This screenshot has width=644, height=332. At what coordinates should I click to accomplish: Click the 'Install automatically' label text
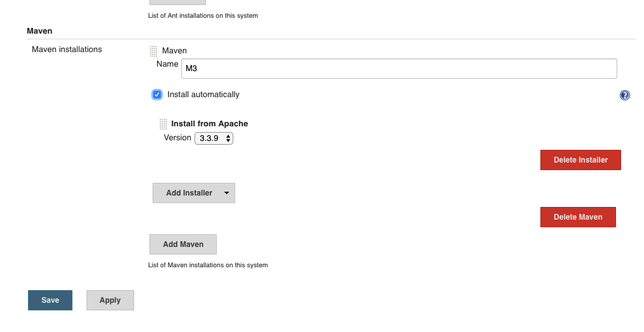pos(203,95)
